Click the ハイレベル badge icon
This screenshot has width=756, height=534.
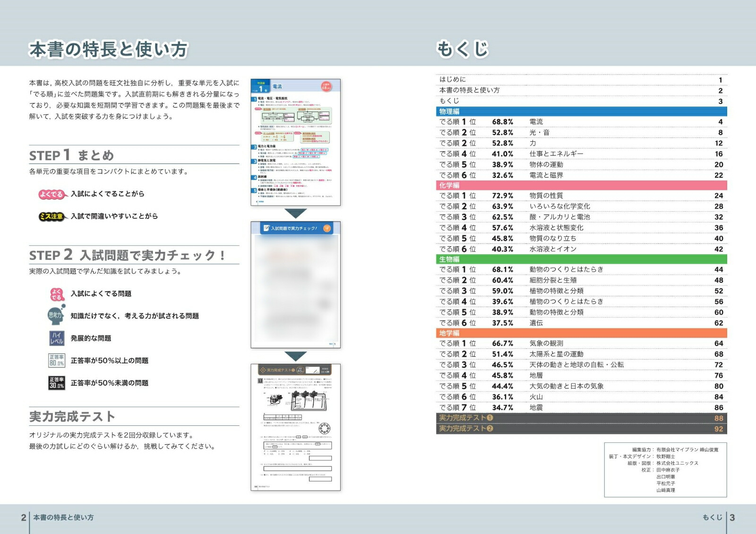click(x=57, y=338)
